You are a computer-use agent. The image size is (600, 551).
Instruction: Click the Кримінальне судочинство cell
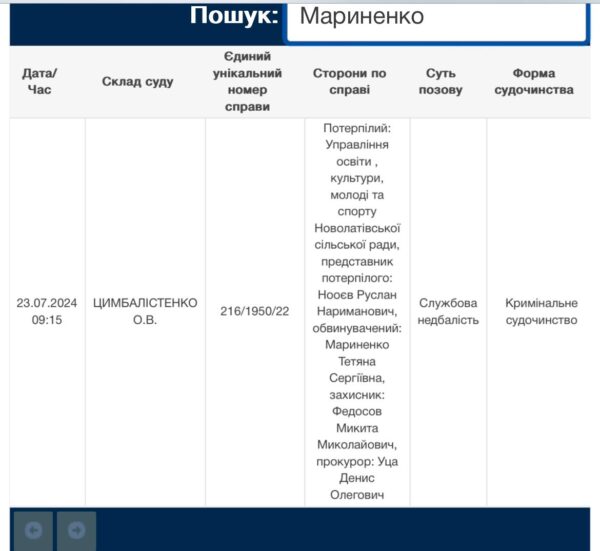pos(542,312)
